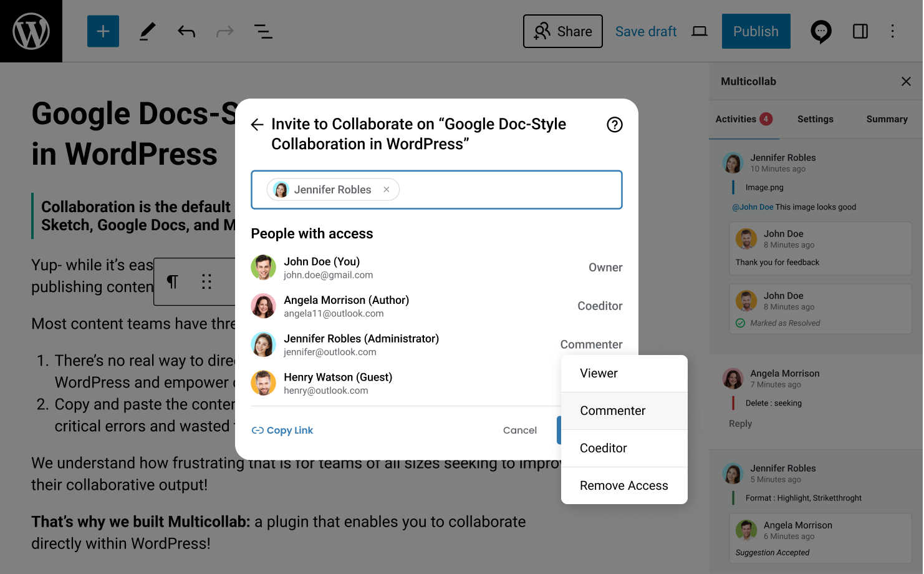Cancel the invite dialog
924x574 pixels.
pyautogui.click(x=520, y=430)
